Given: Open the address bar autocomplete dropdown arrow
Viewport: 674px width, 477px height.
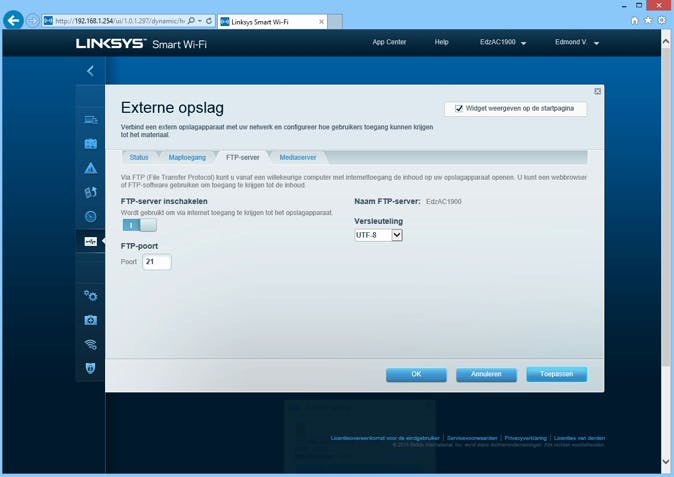Looking at the screenshot, I should pos(200,21).
